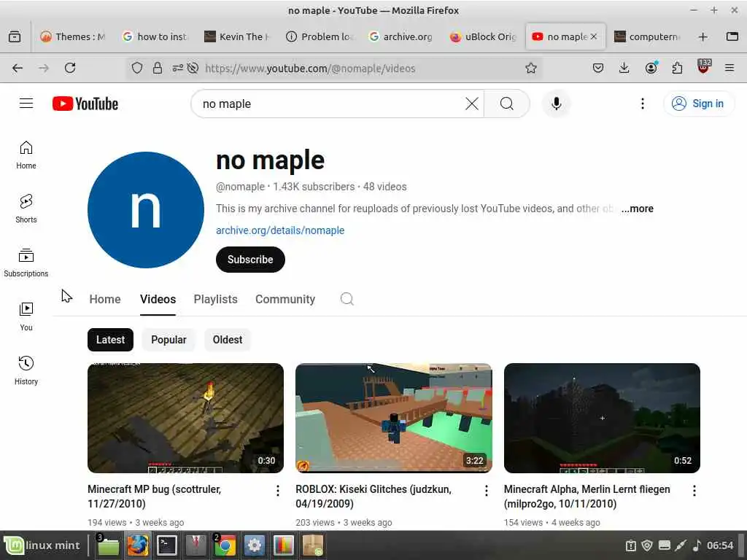Click the Sign in button
The height and width of the screenshot is (560, 747).
(x=699, y=104)
